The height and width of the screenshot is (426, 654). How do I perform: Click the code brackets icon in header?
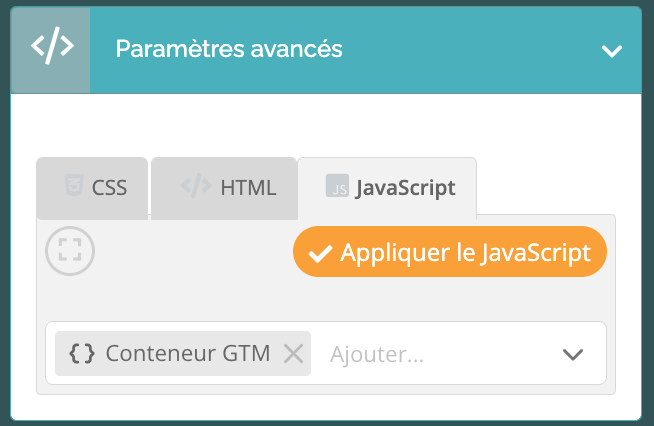pos(52,46)
